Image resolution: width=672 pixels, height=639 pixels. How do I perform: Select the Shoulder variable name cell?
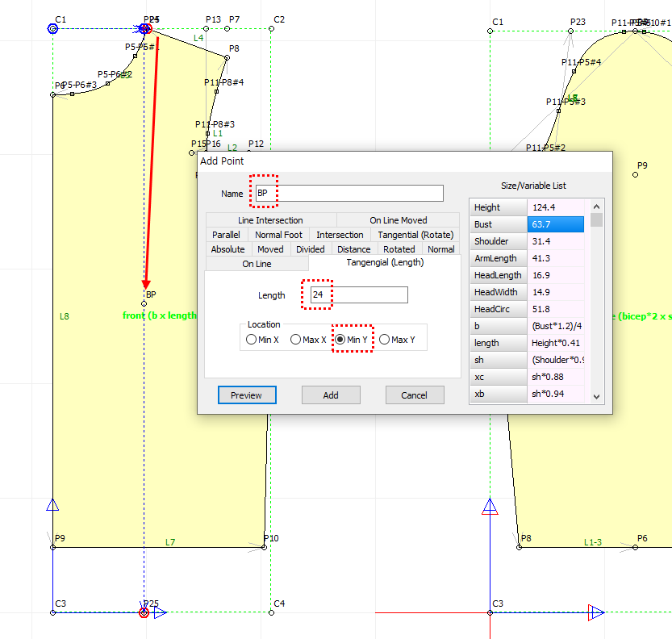pyautogui.click(x=499, y=241)
